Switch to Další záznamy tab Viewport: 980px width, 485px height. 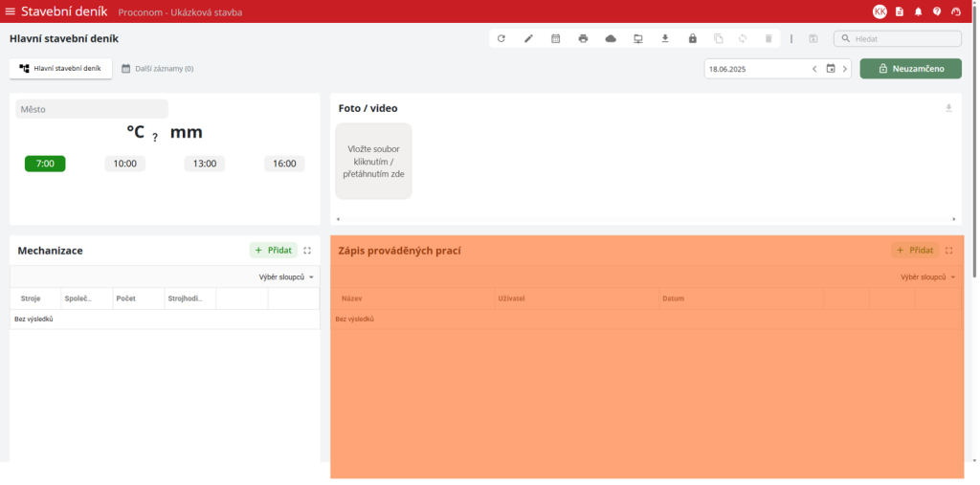157,69
